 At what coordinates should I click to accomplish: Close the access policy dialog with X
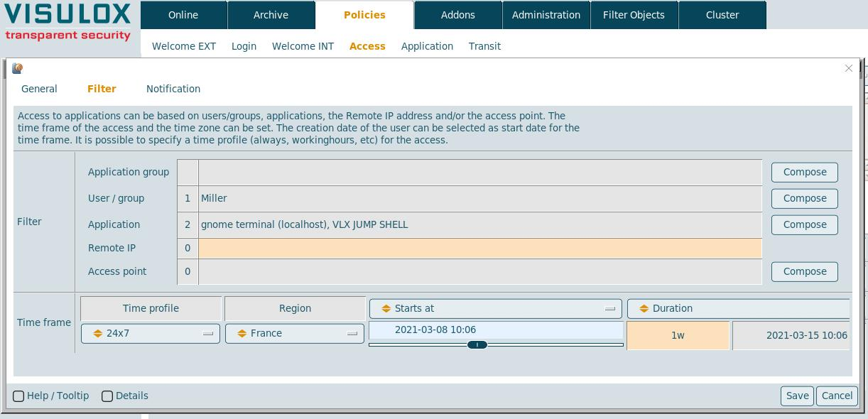click(x=848, y=68)
